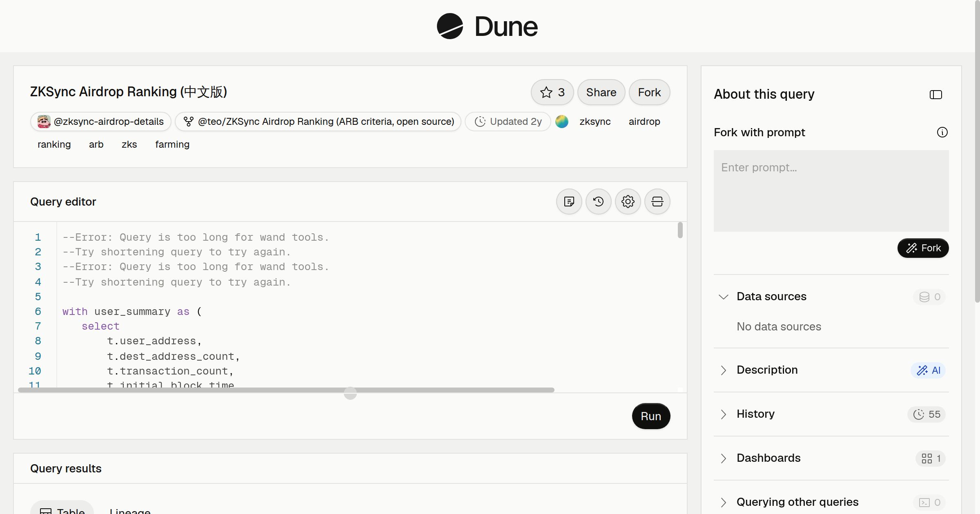Click the info icon beside Fork with prompt
The image size is (980, 514).
pos(942,132)
